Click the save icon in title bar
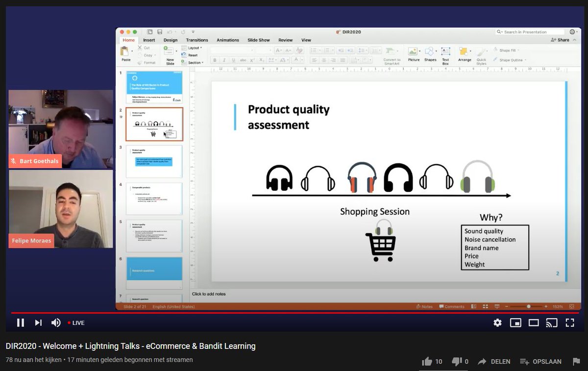The image size is (588, 371). pyautogui.click(x=160, y=32)
